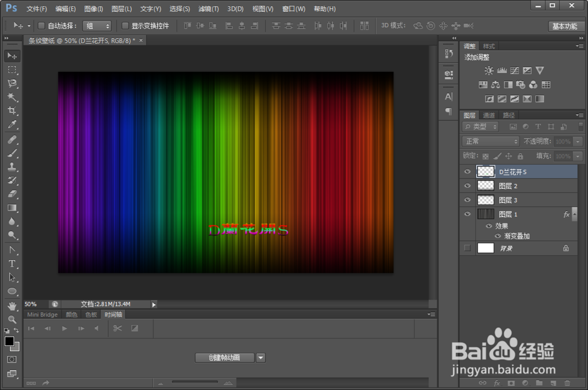
Task: Add a Brightness/Contrast adjustment
Action: (489, 71)
